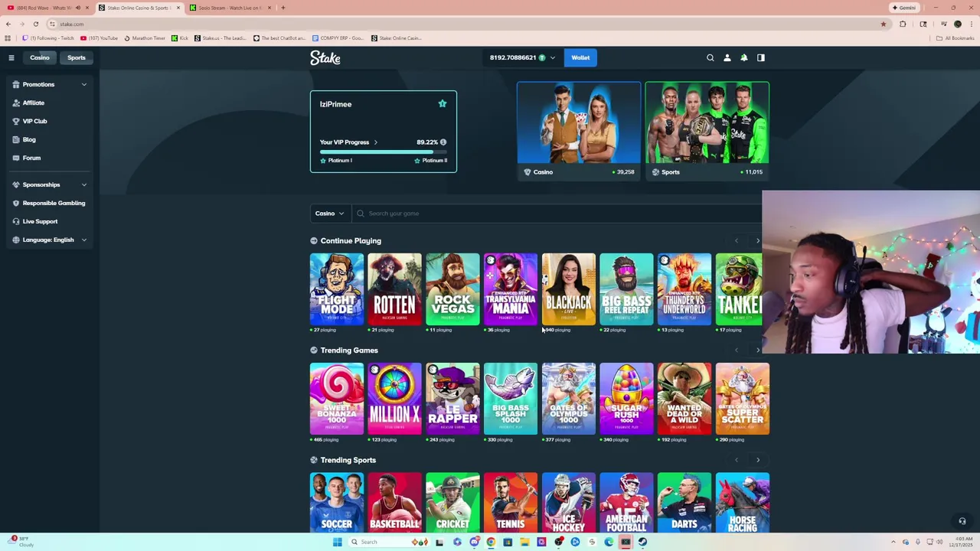Open the notifications bell icon
The height and width of the screenshot is (551, 980).
coord(743,57)
